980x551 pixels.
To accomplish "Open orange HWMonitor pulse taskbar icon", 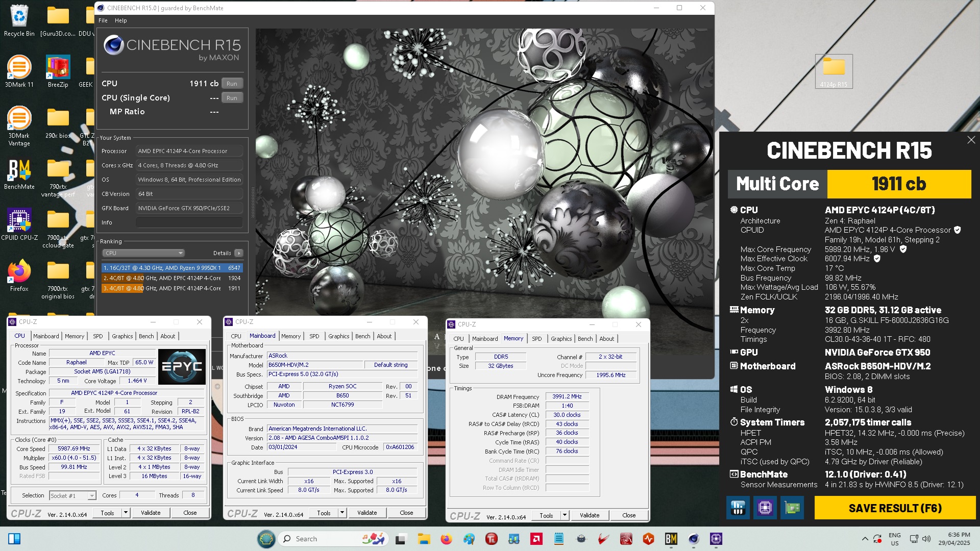I will click(x=648, y=539).
